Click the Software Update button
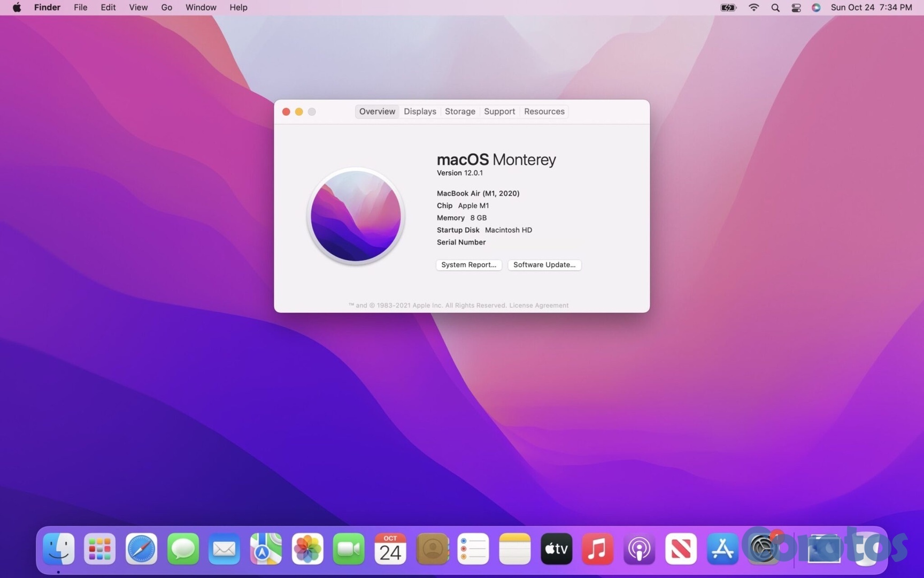Image resolution: width=924 pixels, height=578 pixels. pyautogui.click(x=544, y=264)
